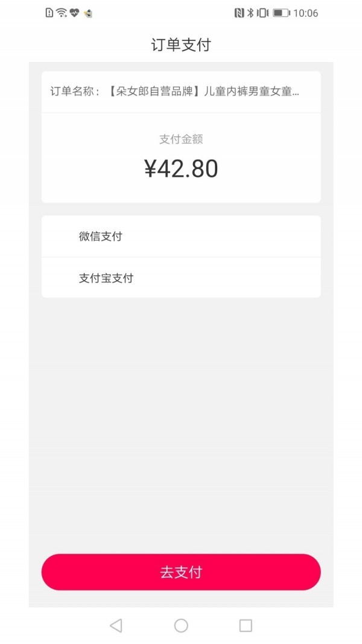The height and width of the screenshot is (644, 362).
Task: Tap the battery level icon
Action: point(281,13)
